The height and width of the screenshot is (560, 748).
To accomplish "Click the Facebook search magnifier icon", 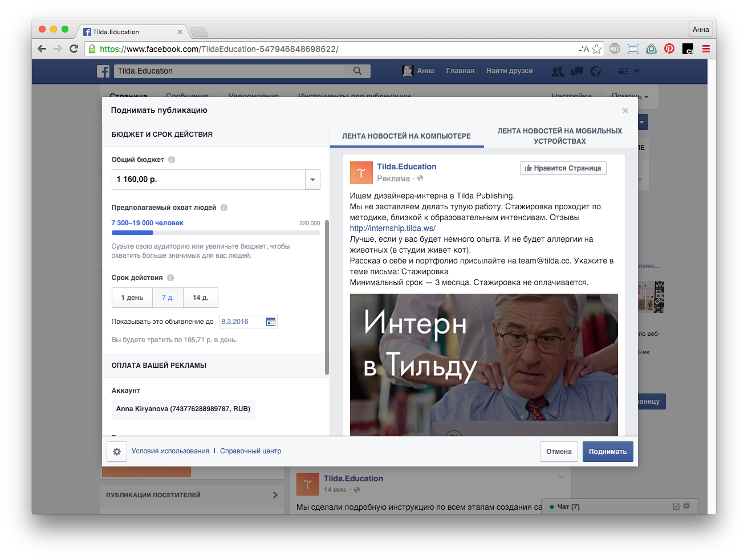I will [x=357, y=71].
